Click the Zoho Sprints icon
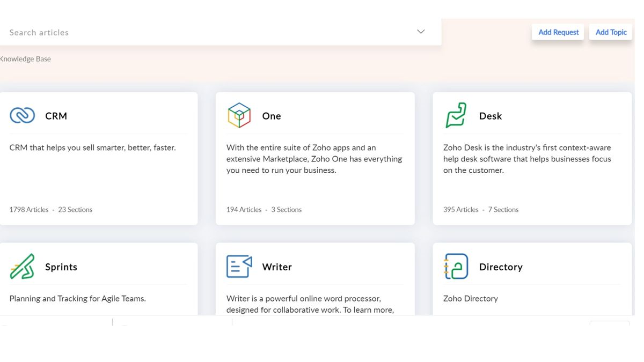The image size is (644, 362). coord(23,266)
